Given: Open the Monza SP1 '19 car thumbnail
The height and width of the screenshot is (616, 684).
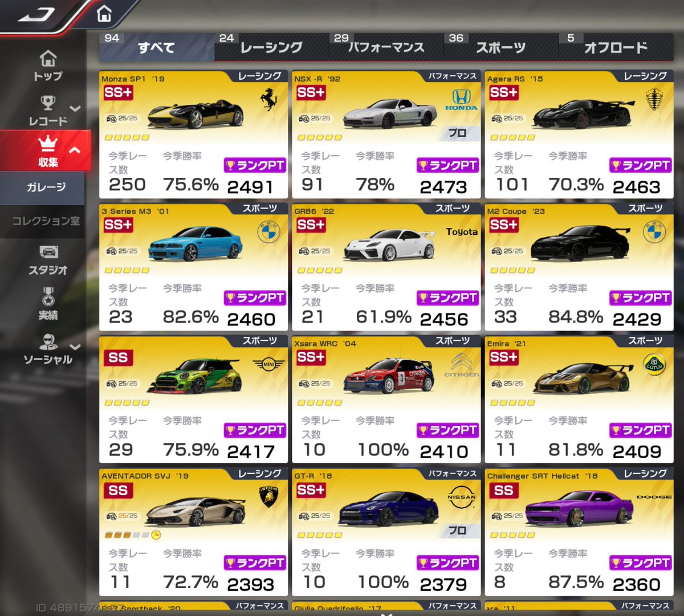Looking at the screenshot, I should point(196,114).
